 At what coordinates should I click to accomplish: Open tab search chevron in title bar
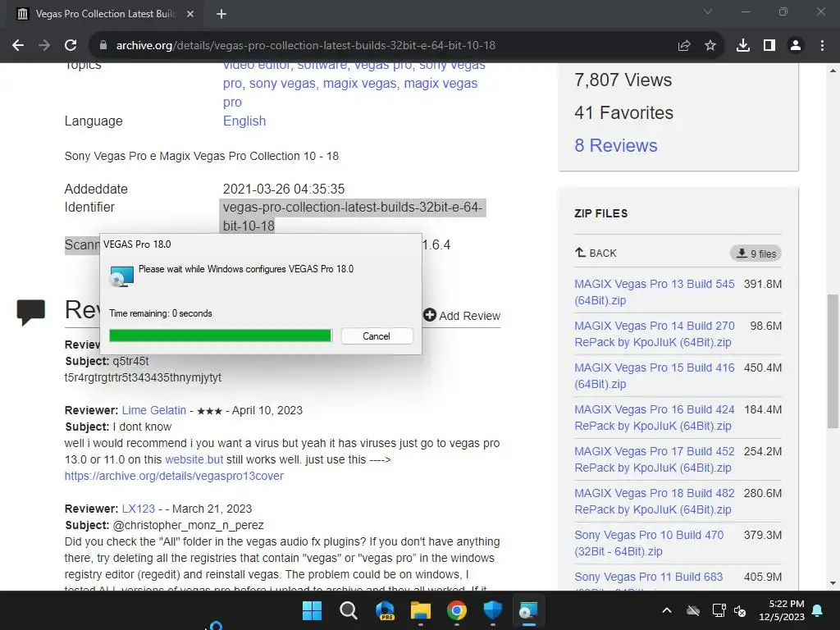[x=708, y=11]
